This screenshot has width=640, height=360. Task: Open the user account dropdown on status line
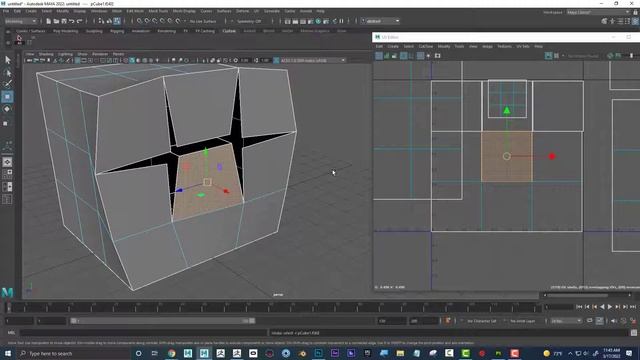[380, 21]
